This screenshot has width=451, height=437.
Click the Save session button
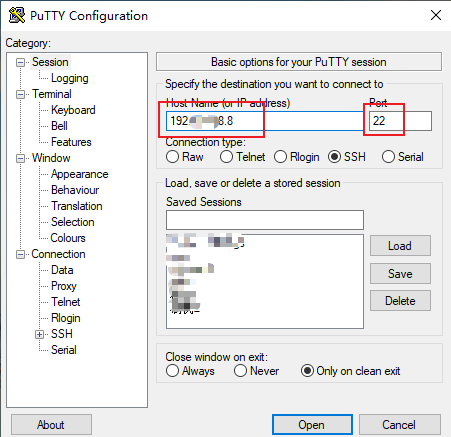400,274
